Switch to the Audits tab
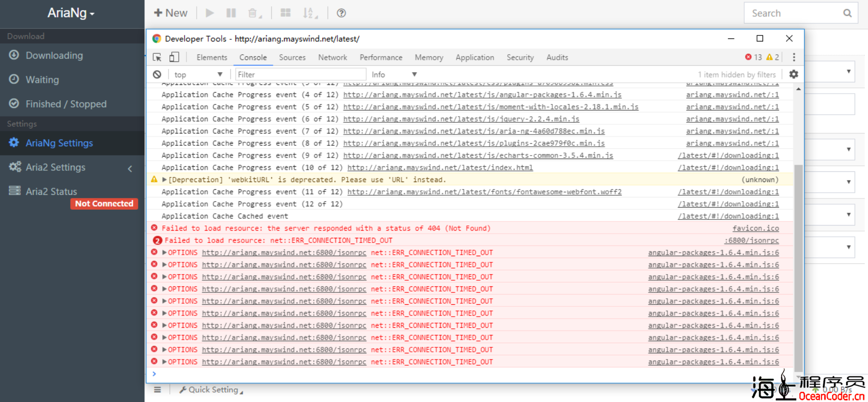This screenshot has height=402, width=868. tap(557, 57)
